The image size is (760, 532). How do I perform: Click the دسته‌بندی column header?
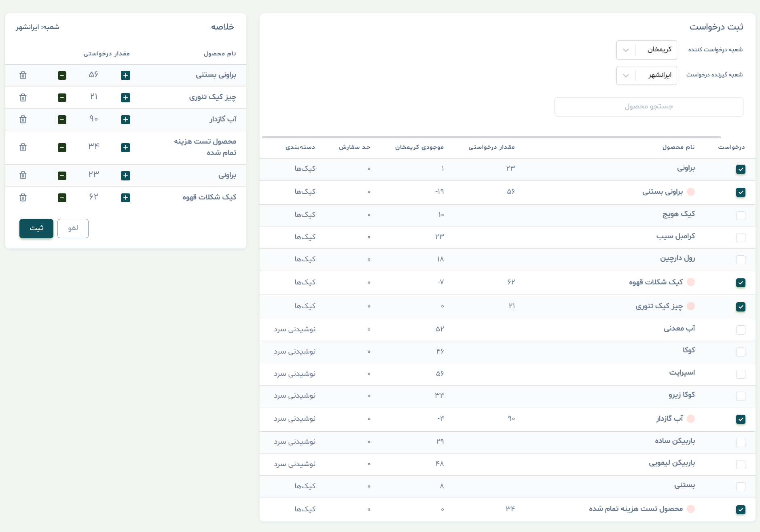(x=300, y=147)
